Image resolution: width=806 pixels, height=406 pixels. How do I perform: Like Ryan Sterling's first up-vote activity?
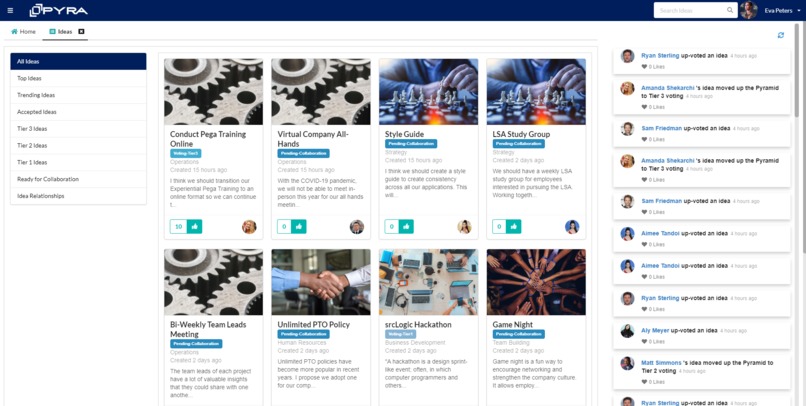645,67
